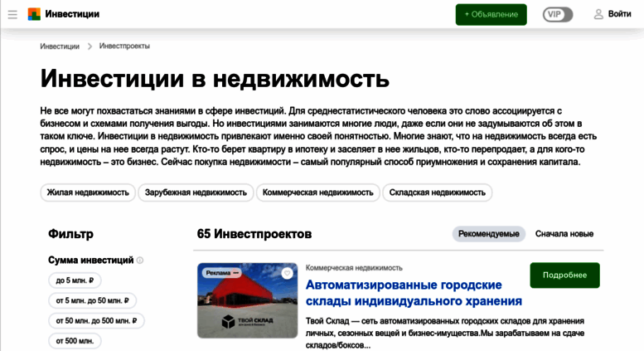Select the Жилая недвижимость category chip
Viewport: 644px width, 351px height.
pos(88,193)
